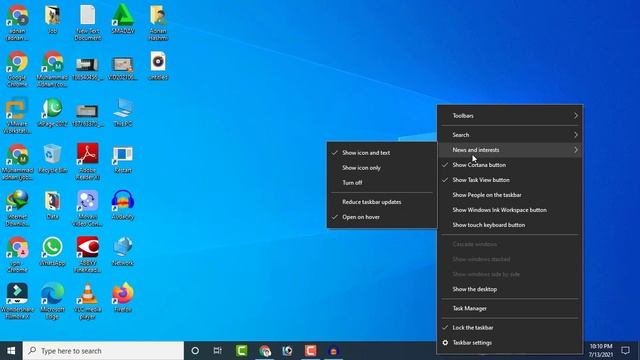The image size is (640, 360).
Task: Open the This PC desktop icon
Action: pos(123,112)
